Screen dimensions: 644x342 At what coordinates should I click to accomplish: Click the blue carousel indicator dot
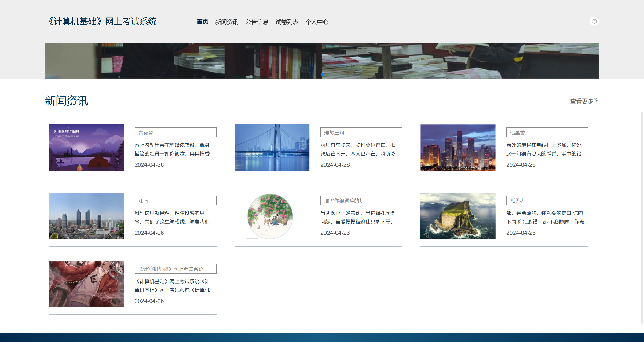click(x=322, y=74)
